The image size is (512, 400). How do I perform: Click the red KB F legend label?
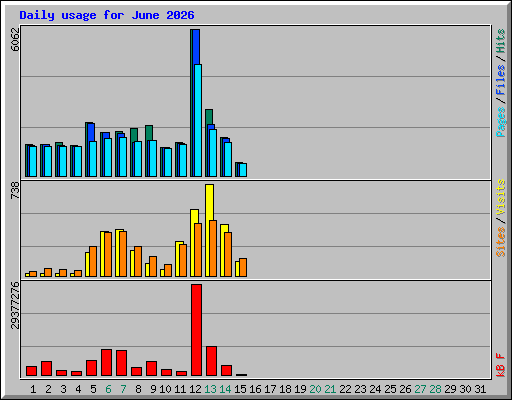pos(501,365)
